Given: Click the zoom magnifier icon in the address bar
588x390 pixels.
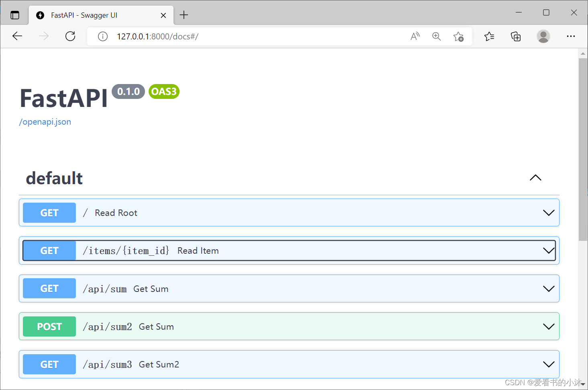Looking at the screenshot, I should 437,37.
